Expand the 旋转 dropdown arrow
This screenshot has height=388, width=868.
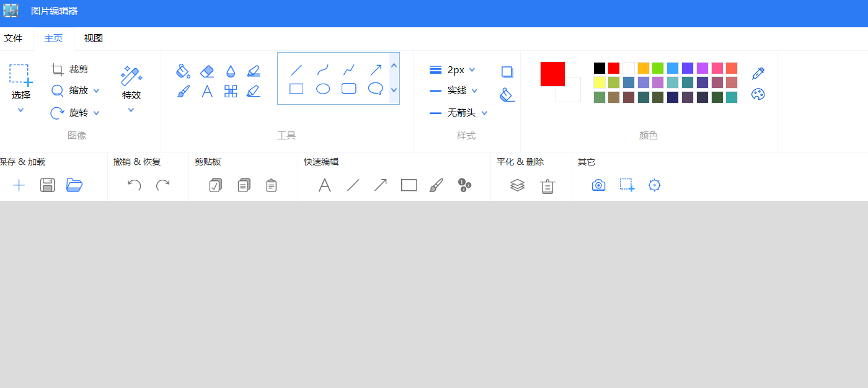(x=96, y=113)
